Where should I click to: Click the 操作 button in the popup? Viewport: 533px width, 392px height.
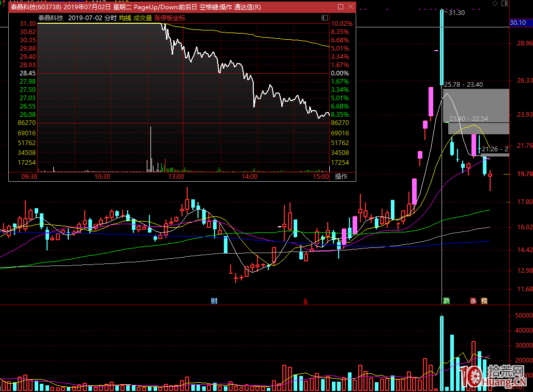[x=341, y=177]
